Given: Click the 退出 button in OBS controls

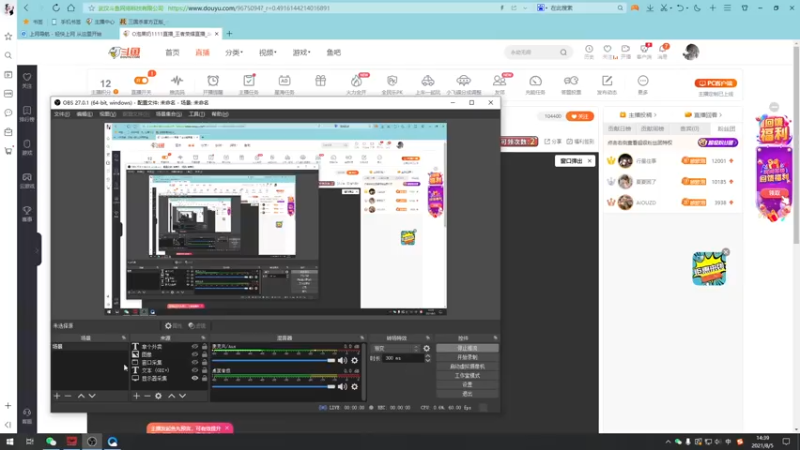Looking at the screenshot, I should [467, 394].
